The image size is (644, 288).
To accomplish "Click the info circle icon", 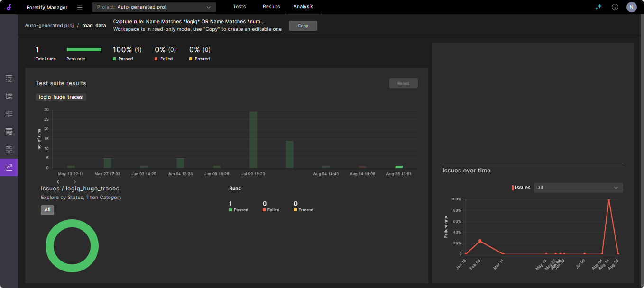I will 615,7.
